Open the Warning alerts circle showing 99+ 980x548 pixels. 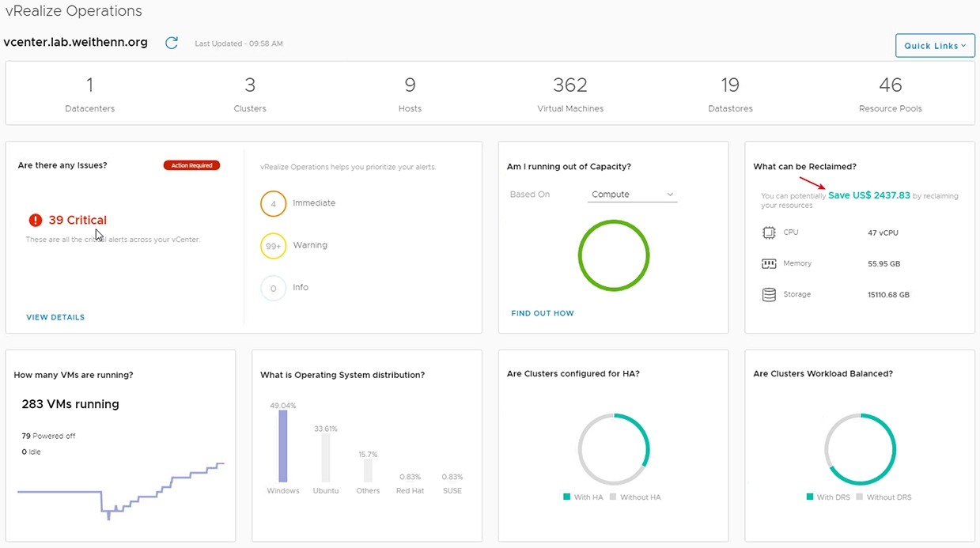point(274,246)
